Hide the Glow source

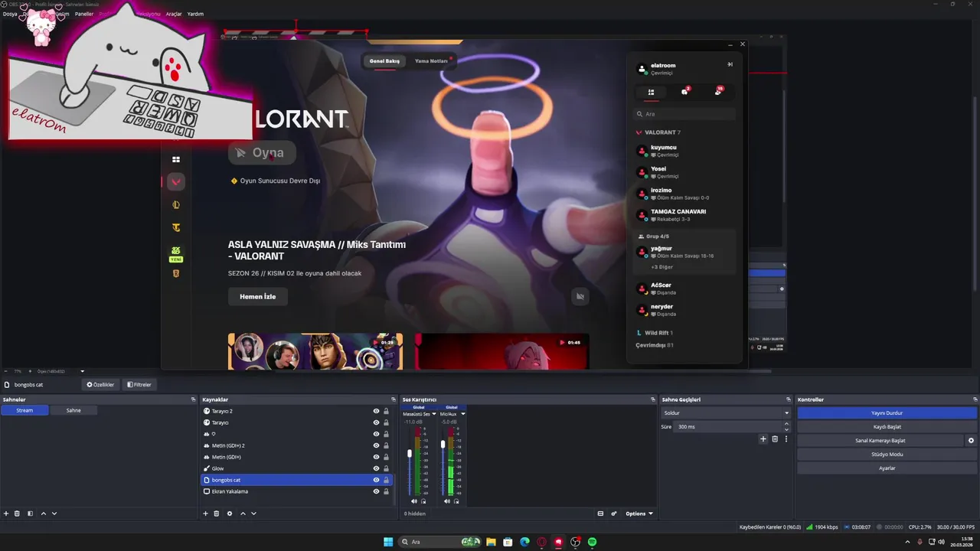[376, 468]
